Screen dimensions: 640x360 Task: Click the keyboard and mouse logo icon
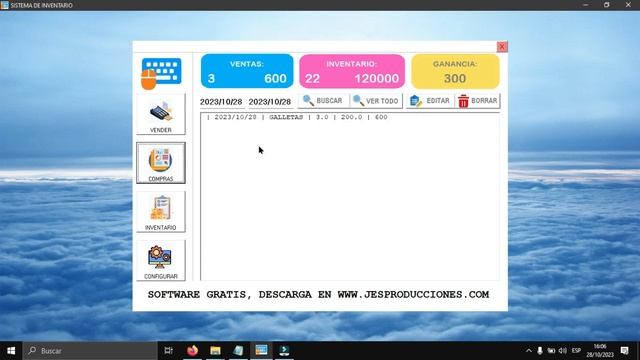[x=161, y=73]
